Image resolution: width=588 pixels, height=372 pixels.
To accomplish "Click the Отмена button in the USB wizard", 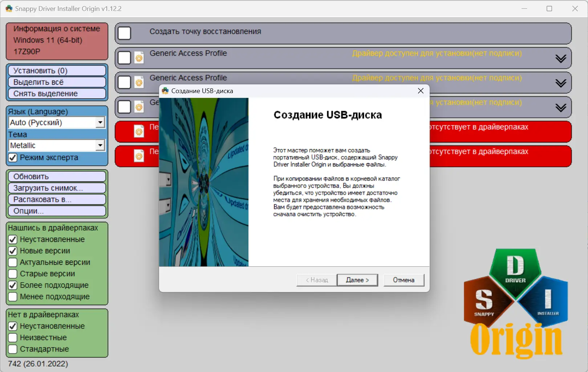I will tap(404, 280).
